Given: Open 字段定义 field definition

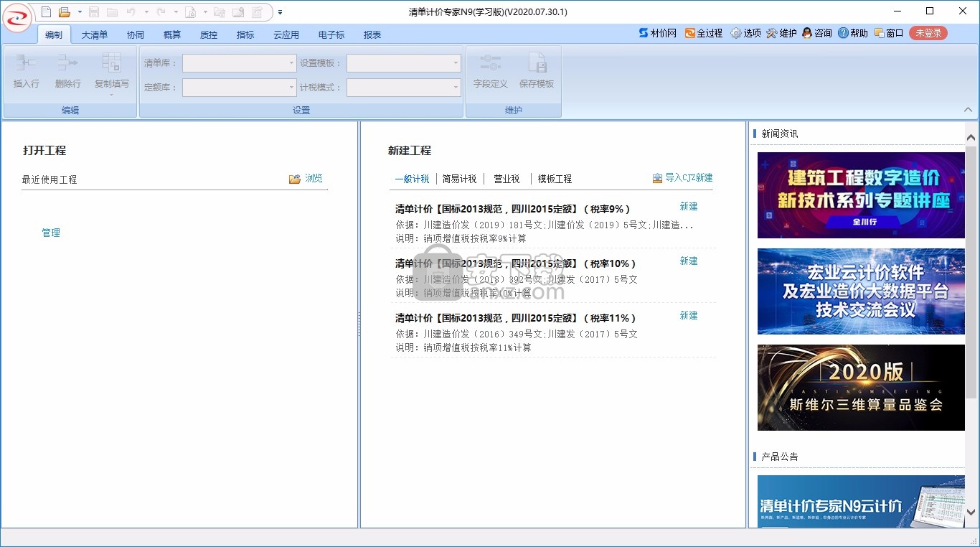Looking at the screenshot, I should (491, 71).
